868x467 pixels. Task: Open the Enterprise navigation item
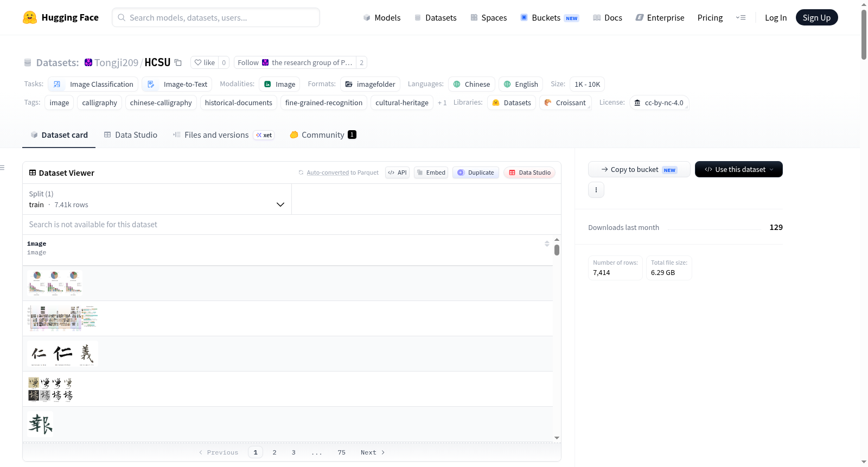point(660,18)
